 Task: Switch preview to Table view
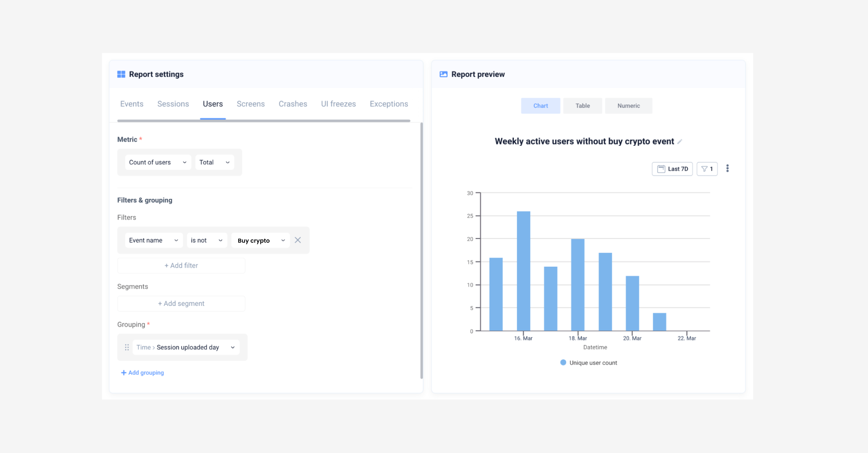582,106
